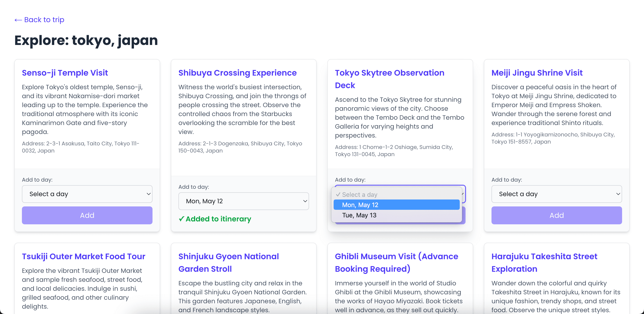Open day dropdown for Meiji Jingu Shrine
The width and height of the screenshot is (644, 314).
(557, 194)
